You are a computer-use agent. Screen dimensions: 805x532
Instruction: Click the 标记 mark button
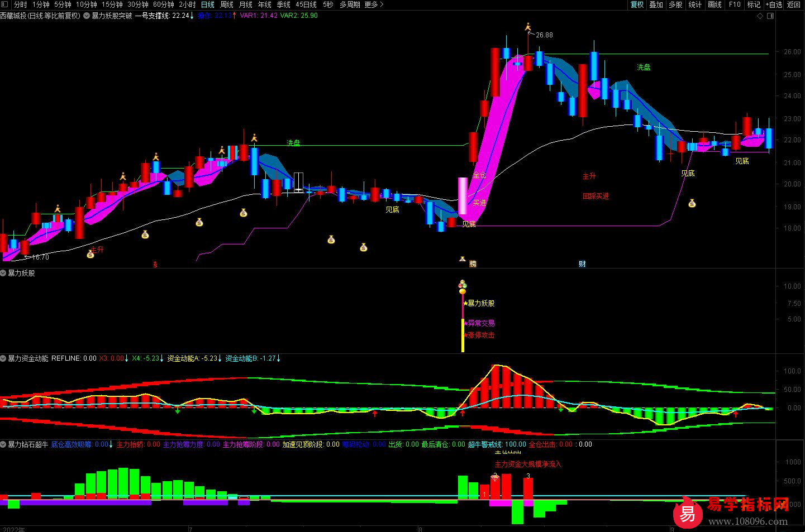click(x=754, y=4)
